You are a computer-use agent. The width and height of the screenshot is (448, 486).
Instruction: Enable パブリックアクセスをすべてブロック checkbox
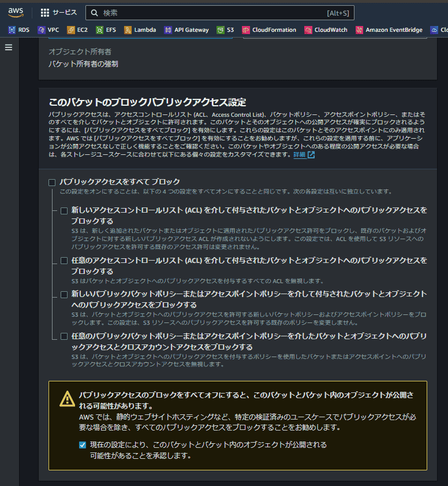[52, 182]
